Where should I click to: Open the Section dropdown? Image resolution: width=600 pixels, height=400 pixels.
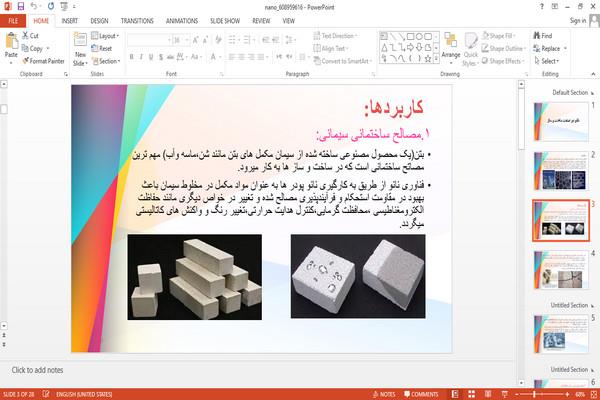pos(106,61)
